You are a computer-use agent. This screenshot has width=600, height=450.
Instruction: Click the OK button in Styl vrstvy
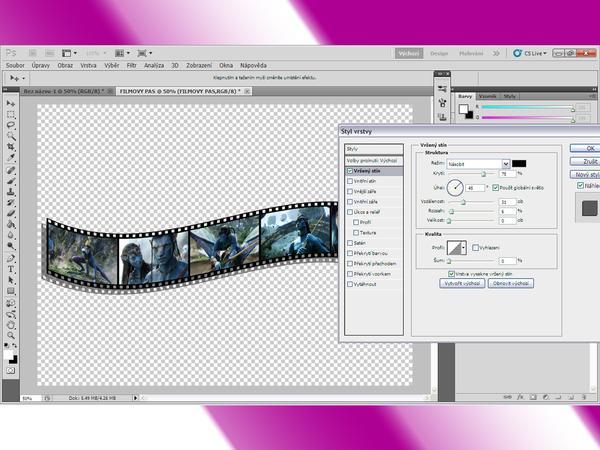pos(590,148)
